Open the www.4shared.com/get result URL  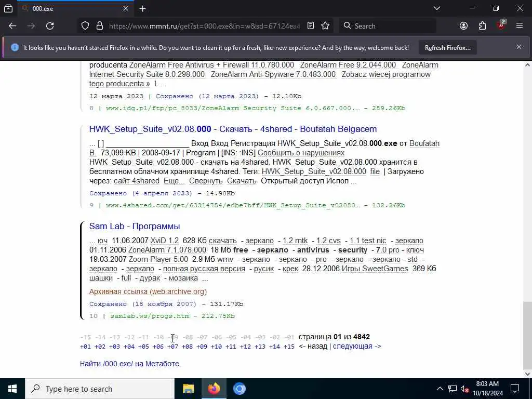click(x=233, y=205)
